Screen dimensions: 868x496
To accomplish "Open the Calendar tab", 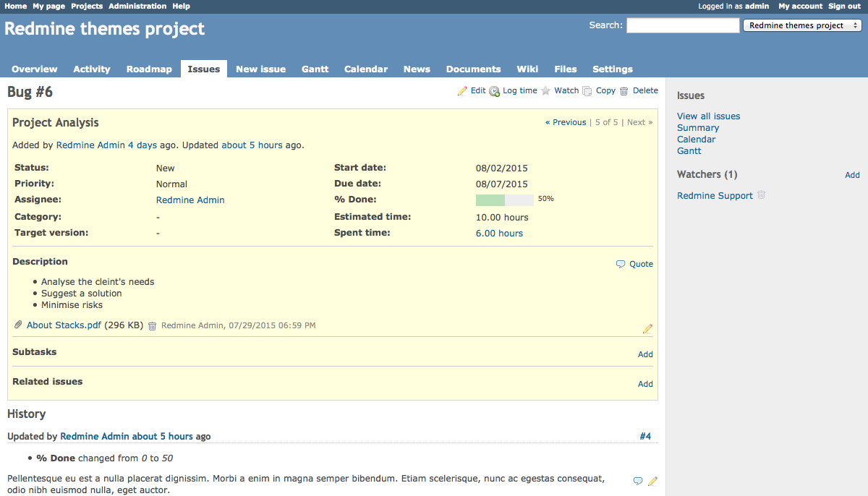I will pyautogui.click(x=366, y=69).
